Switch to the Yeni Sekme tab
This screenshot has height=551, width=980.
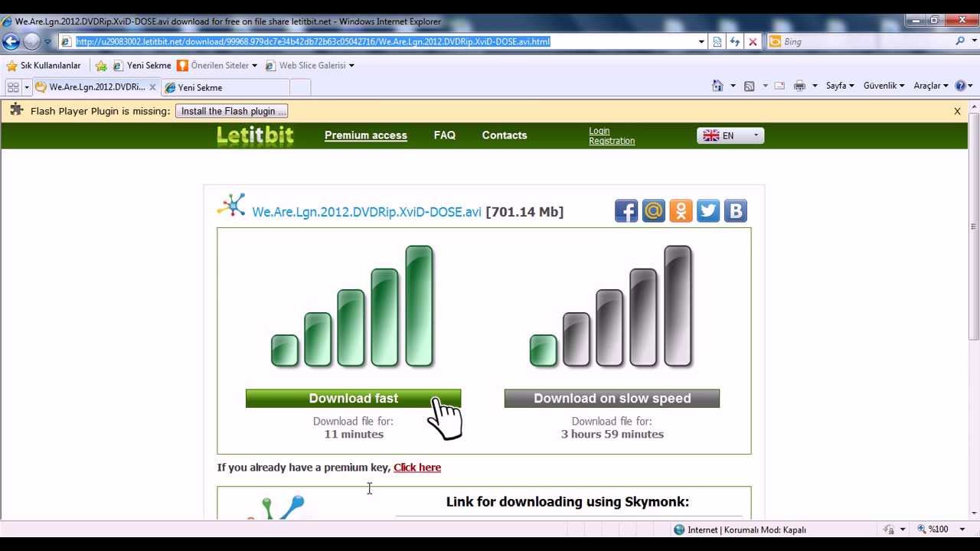[225, 87]
